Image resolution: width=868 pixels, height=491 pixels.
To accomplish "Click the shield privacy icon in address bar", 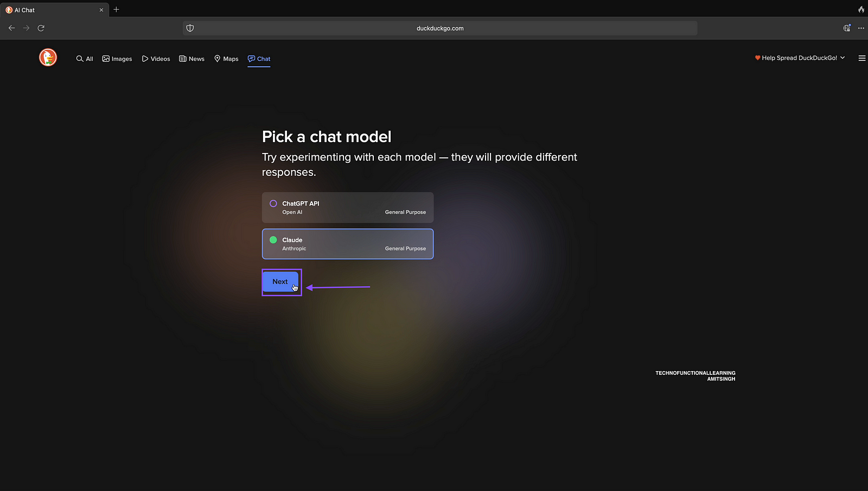I will [x=190, y=28].
